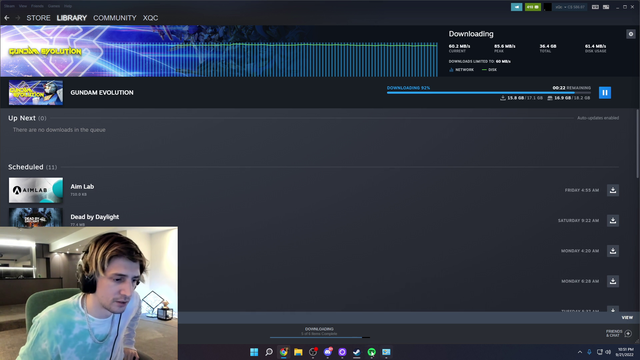Image resolution: width=640 pixels, height=360 pixels.
Task: Click the Aim Lab thumbnail
Action: pos(36,190)
